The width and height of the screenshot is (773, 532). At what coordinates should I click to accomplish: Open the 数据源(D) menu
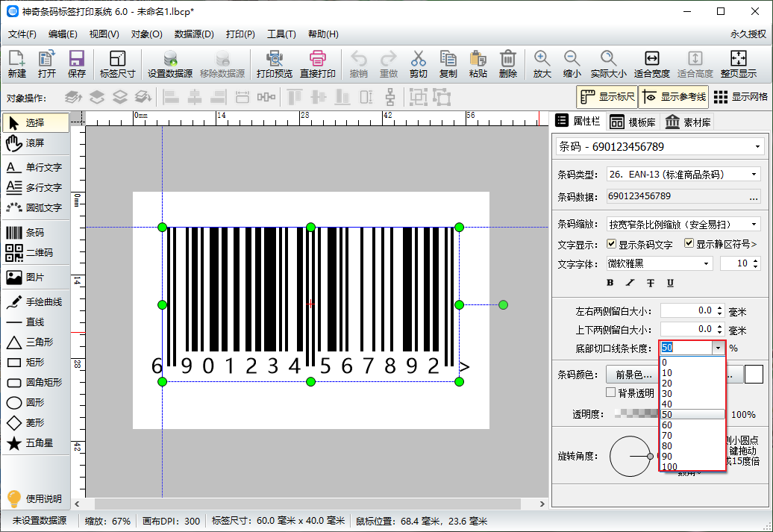(x=194, y=34)
